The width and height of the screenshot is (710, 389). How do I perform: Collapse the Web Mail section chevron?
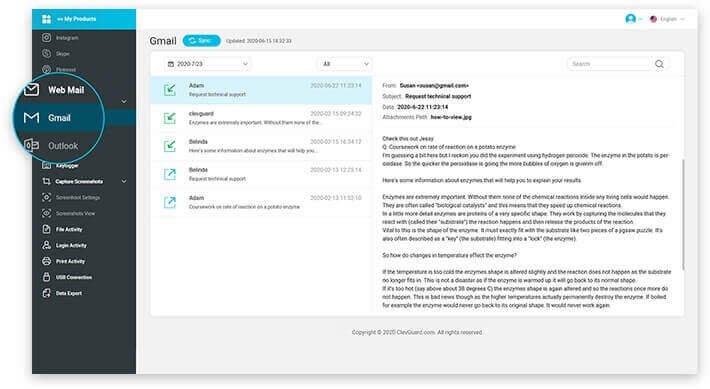[x=124, y=101]
